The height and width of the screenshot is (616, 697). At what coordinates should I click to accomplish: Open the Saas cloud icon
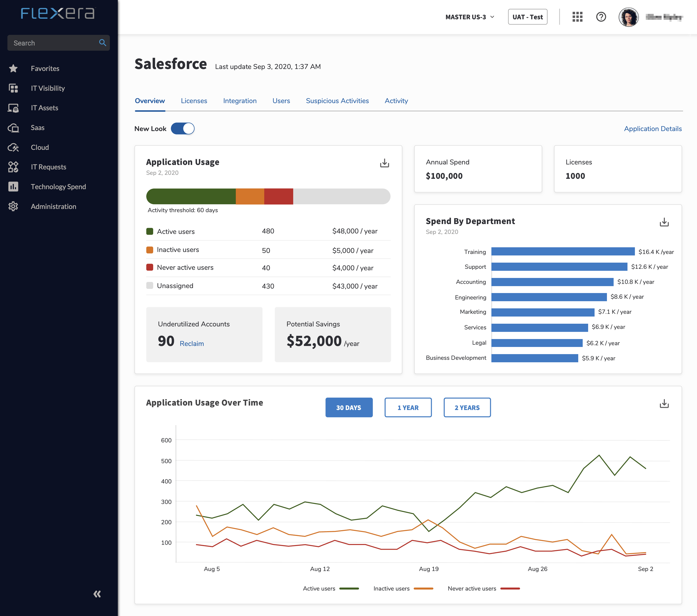[x=13, y=128]
